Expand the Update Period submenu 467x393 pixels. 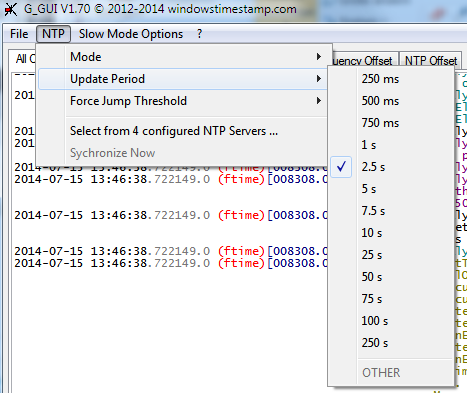coord(182,79)
